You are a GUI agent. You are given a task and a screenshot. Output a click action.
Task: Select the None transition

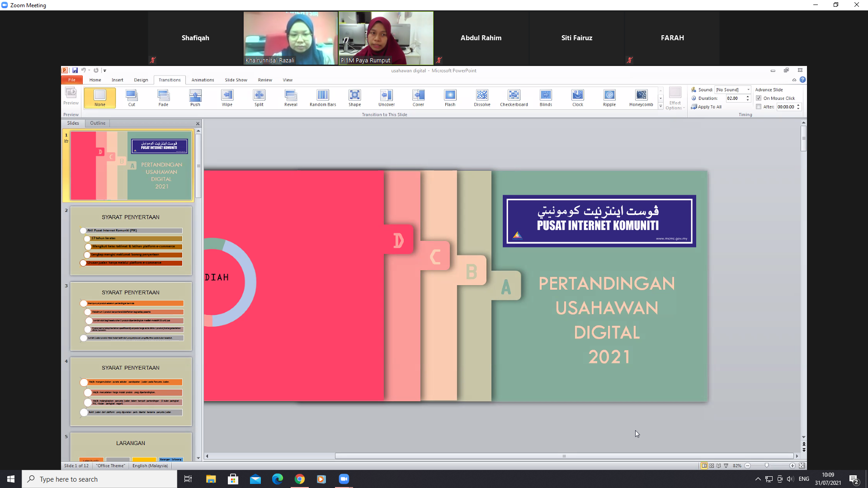click(100, 98)
